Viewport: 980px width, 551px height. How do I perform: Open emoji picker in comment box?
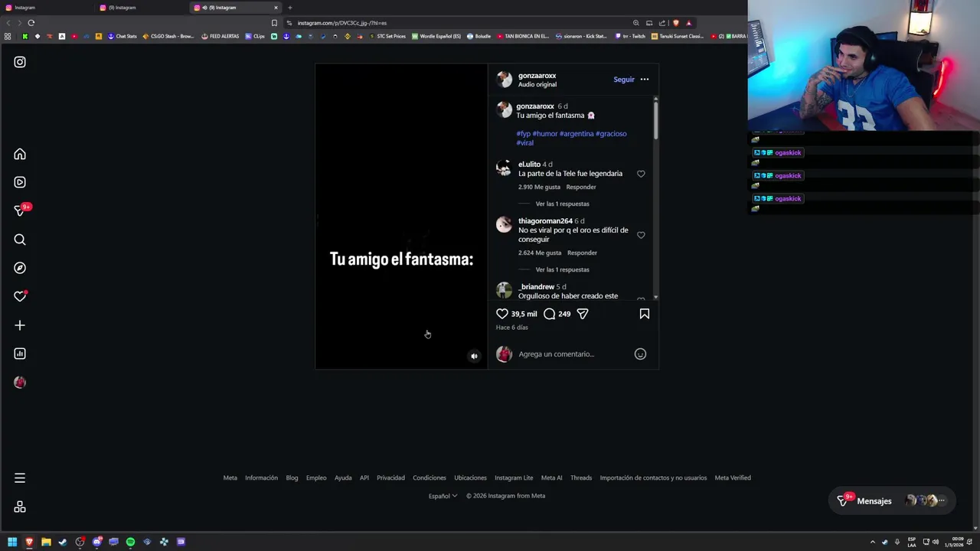coord(640,354)
